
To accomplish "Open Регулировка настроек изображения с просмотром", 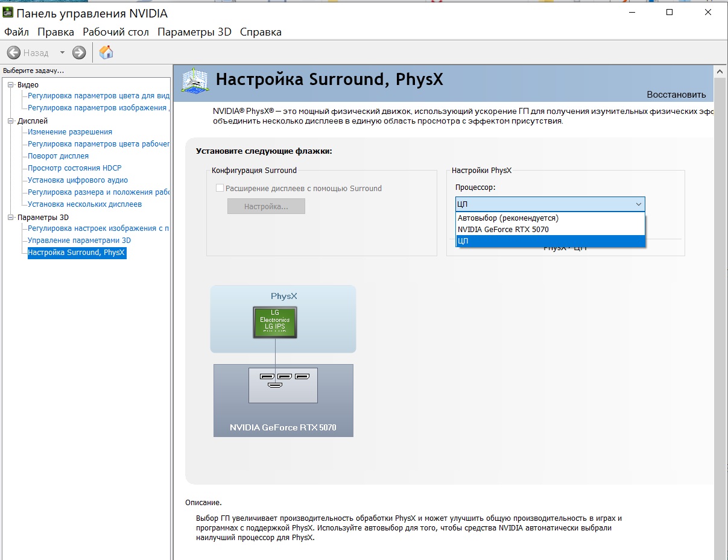I will pos(99,228).
